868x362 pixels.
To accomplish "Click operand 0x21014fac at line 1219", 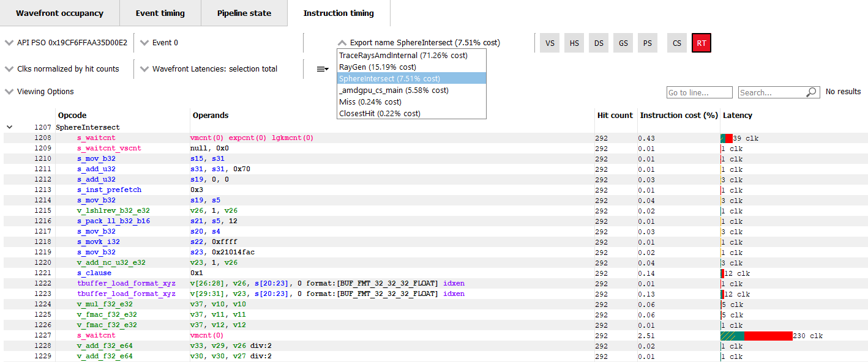I will click(x=233, y=253).
